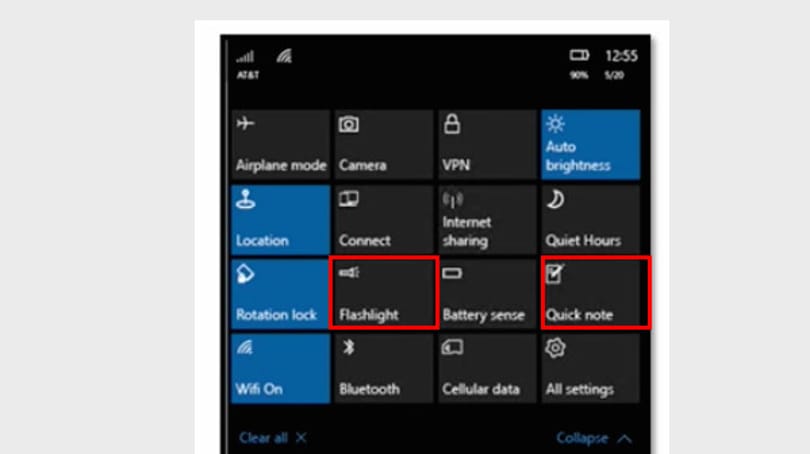Turn off Wifi On tile
Screen dimensions: 810x454
(x=281, y=368)
